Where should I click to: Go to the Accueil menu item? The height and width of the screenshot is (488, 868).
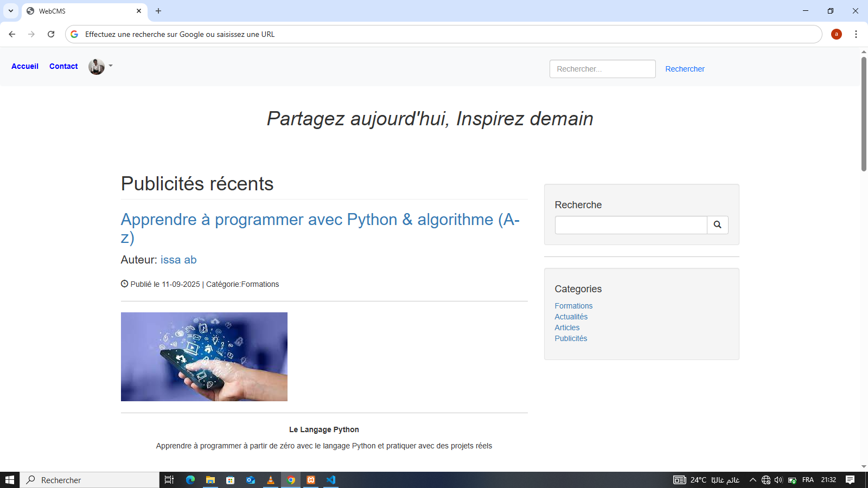(25, 66)
